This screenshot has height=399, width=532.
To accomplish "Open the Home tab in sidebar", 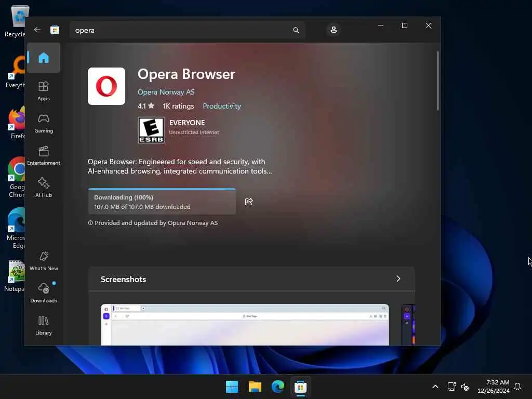I will pyautogui.click(x=44, y=58).
